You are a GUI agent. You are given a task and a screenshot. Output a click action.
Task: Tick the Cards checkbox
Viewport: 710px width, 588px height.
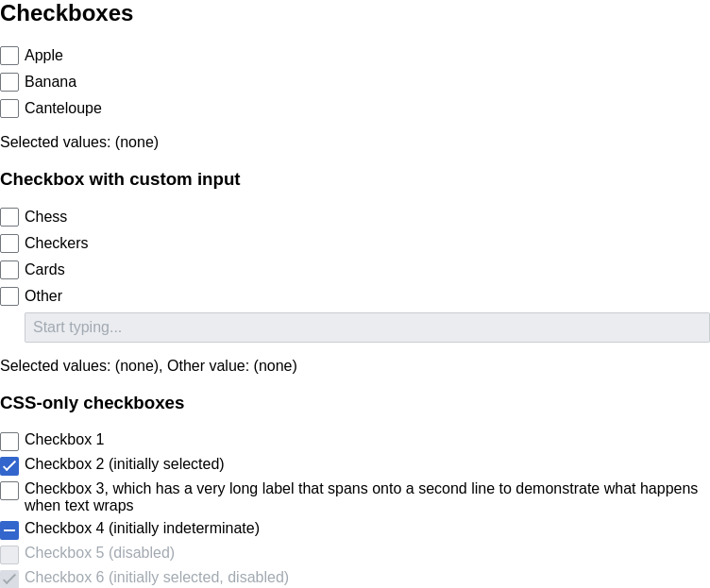point(9,270)
